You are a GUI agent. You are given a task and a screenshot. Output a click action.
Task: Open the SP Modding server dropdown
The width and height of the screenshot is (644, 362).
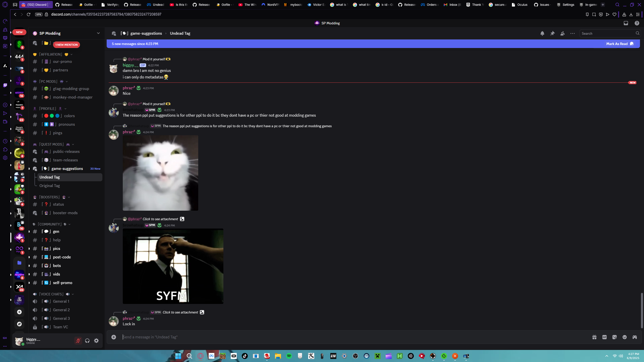pyautogui.click(x=98, y=33)
